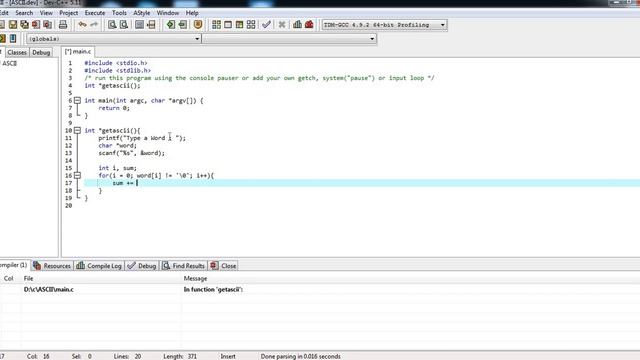The height and width of the screenshot is (360, 640).
Task: Save the file with the Save toolbar icon
Action: tap(13, 24)
